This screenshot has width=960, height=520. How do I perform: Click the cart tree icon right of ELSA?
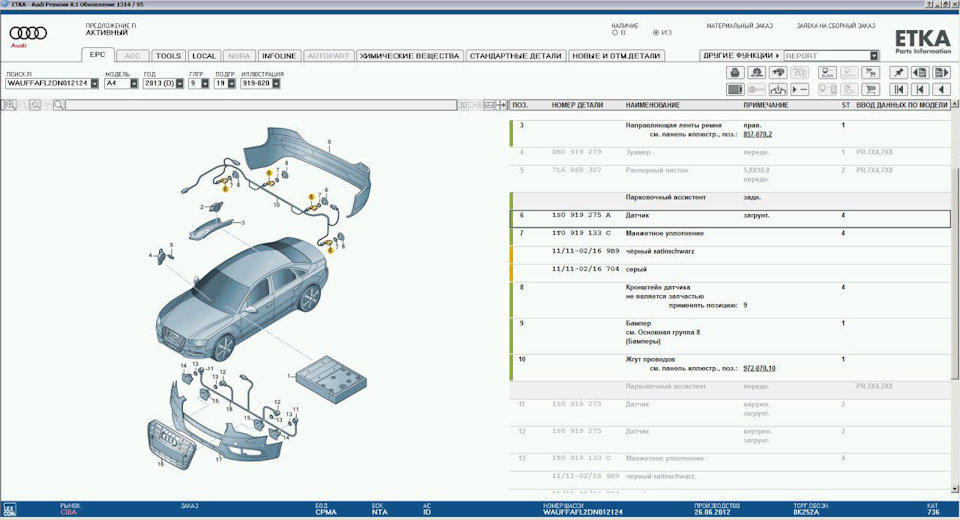point(870,73)
